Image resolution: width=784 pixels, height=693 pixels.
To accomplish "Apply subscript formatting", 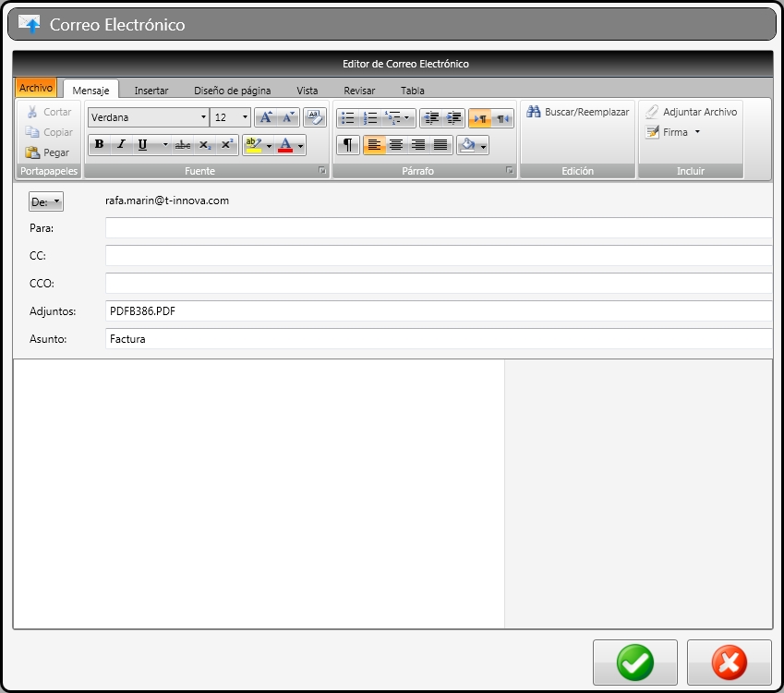I will point(204,145).
